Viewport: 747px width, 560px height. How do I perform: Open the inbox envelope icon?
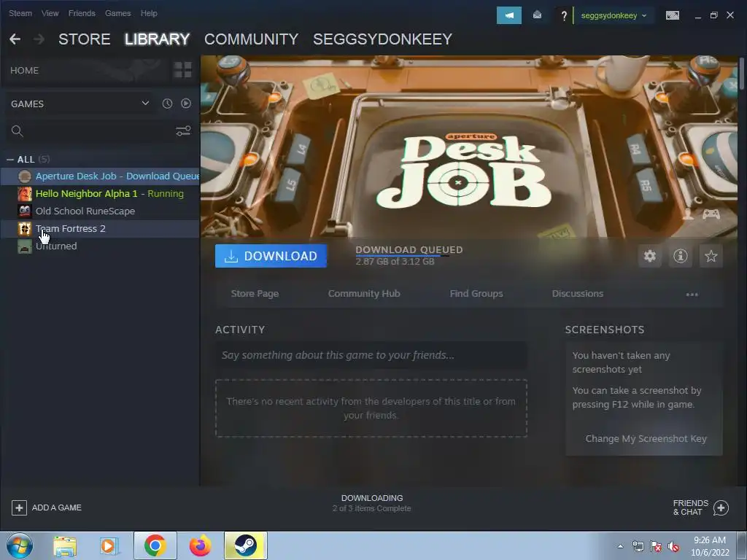[537, 15]
